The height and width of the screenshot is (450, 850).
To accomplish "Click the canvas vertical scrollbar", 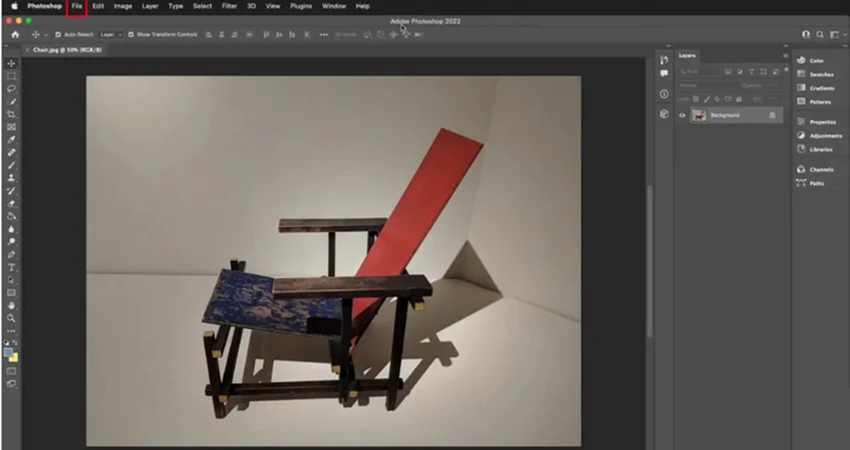I will (x=649, y=260).
